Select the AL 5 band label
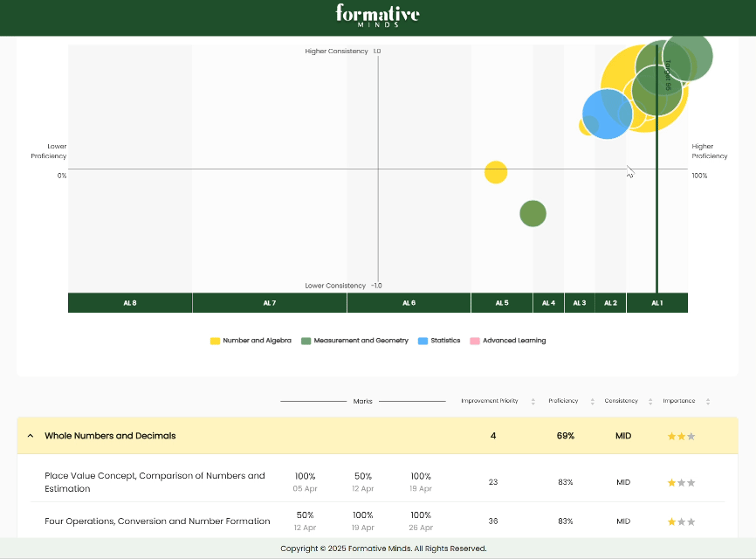 pos(502,303)
